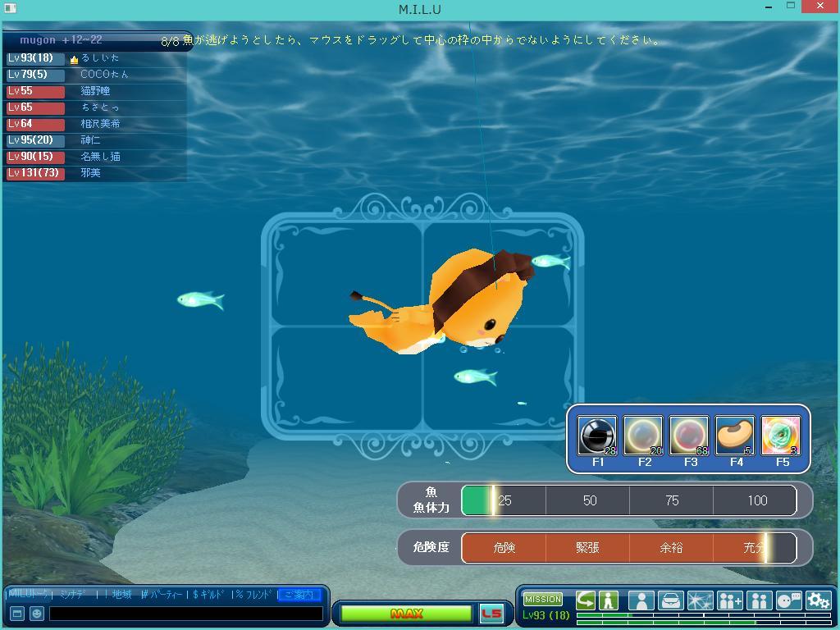Use the F1 black ball item
840x630 pixels.
pos(596,436)
